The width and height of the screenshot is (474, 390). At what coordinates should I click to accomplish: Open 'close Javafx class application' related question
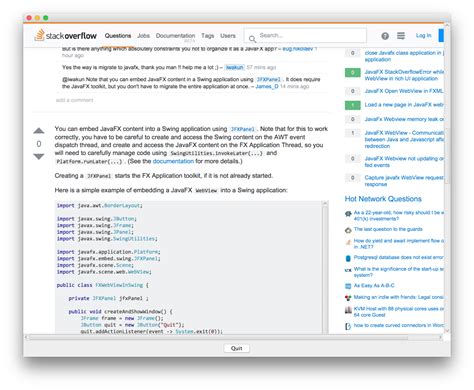pos(404,56)
